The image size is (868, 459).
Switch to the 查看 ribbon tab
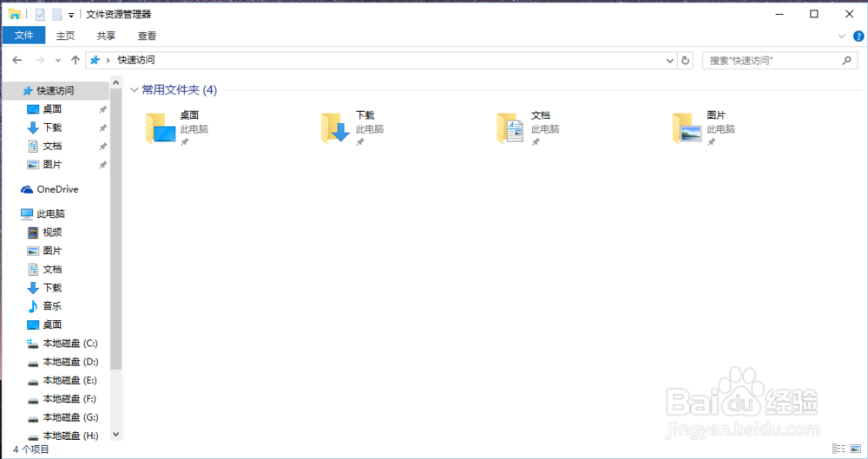(x=147, y=36)
